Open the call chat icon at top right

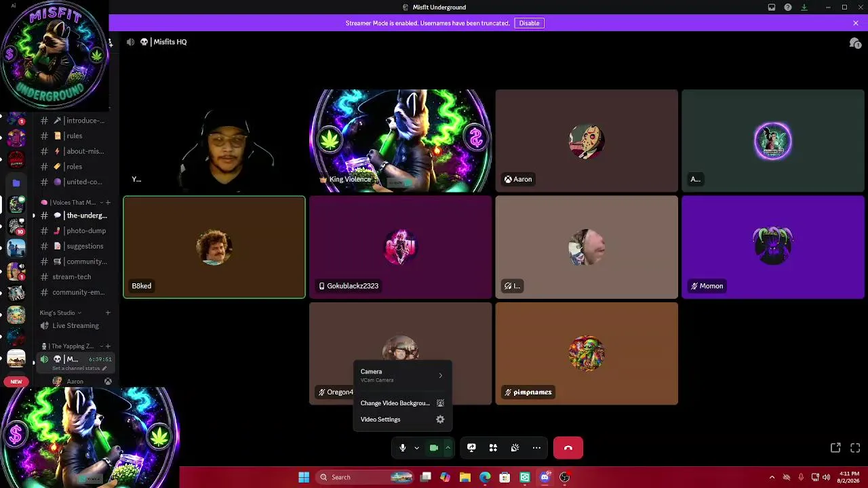click(855, 43)
